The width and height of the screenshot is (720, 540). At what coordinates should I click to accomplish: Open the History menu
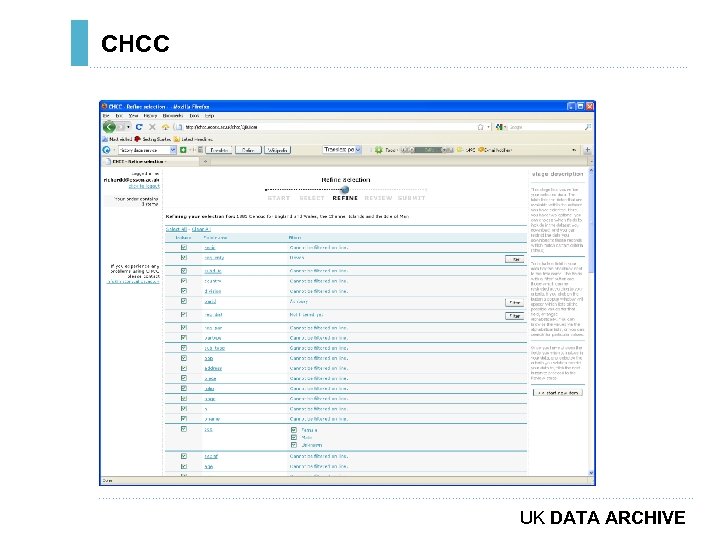(150, 116)
